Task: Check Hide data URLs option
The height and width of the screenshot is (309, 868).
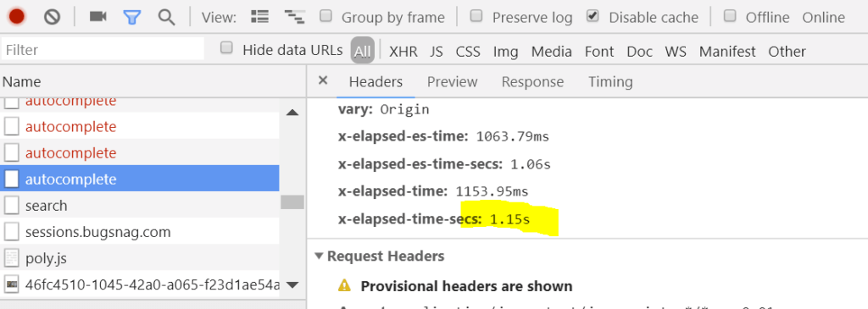Action: pyautogui.click(x=225, y=47)
